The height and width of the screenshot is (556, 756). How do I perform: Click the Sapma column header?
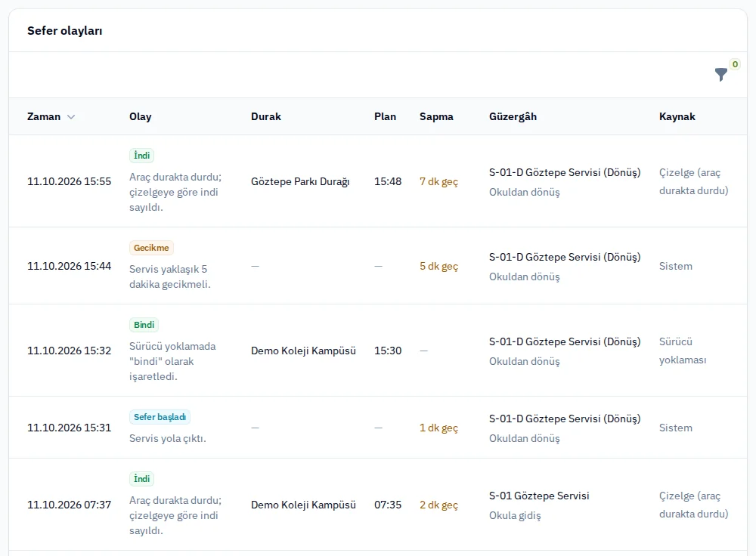[436, 116]
